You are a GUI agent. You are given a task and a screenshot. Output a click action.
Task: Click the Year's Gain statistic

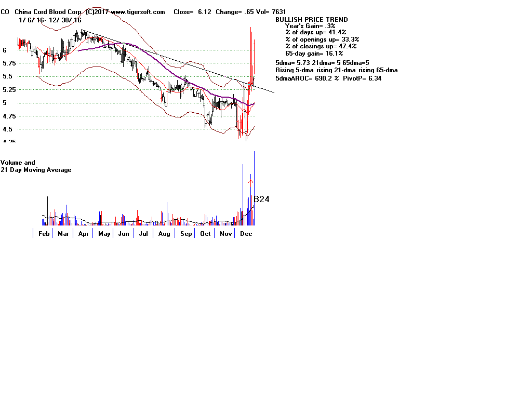tap(310, 26)
